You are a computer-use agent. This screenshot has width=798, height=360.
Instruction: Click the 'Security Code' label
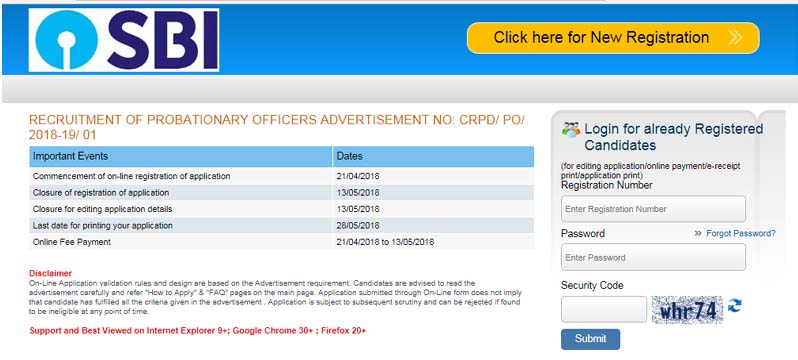(592, 285)
